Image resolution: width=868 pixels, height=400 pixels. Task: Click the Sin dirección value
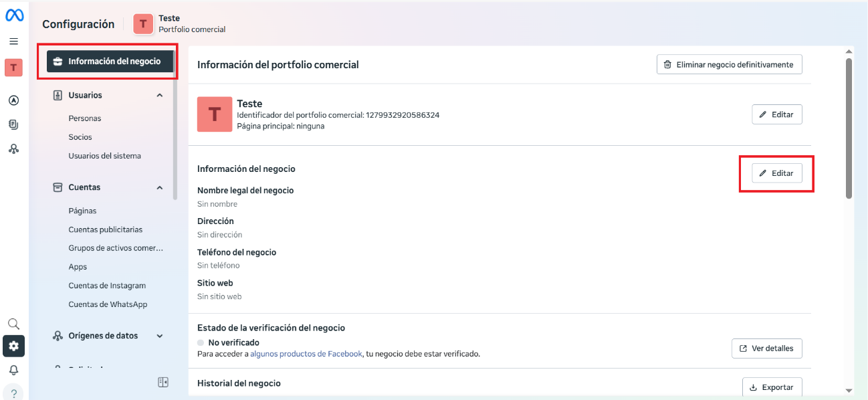coord(219,235)
